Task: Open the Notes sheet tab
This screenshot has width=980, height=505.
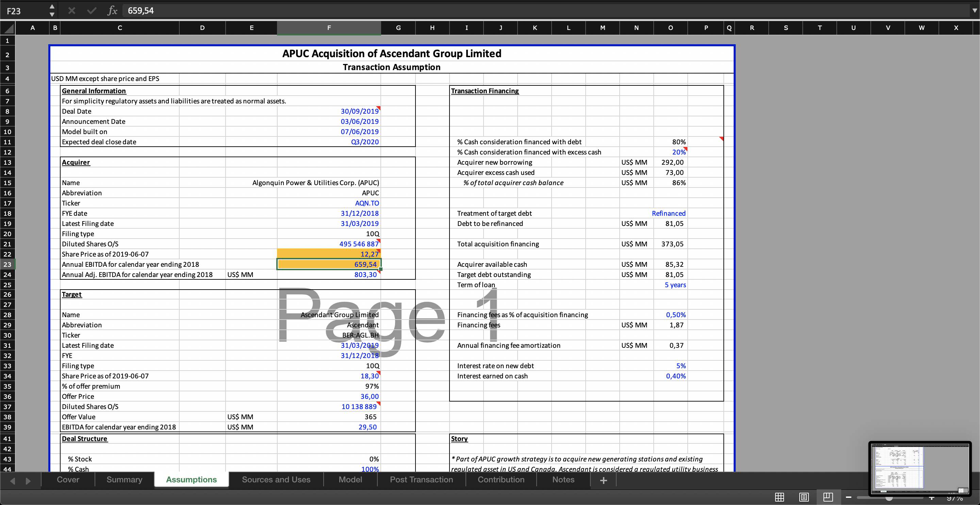Action: pos(563,479)
